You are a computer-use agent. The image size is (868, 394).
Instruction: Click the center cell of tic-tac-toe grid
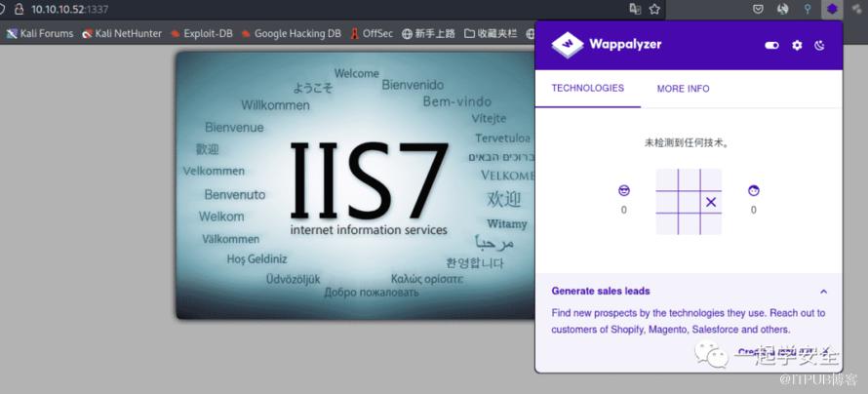(x=690, y=202)
